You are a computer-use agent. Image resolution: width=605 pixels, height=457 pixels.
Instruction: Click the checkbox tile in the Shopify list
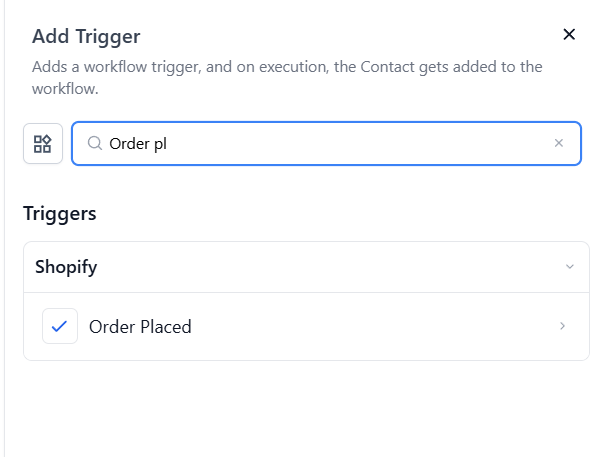click(60, 326)
